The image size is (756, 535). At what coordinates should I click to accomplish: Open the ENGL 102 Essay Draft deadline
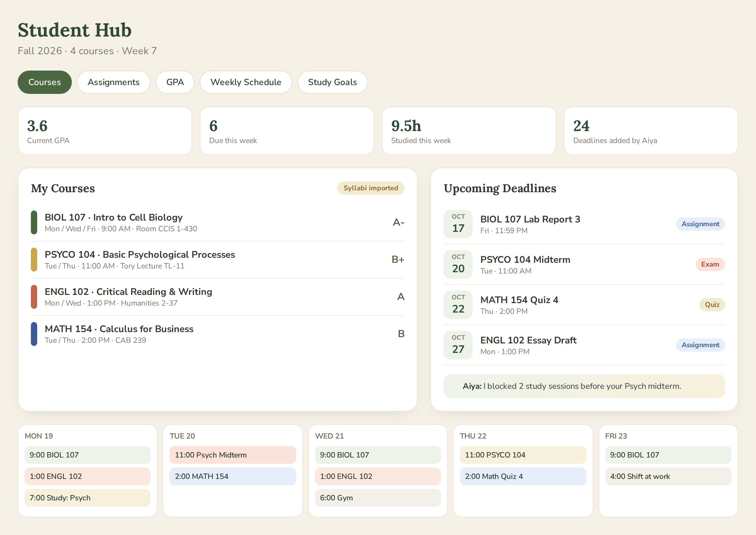[x=584, y=345]
